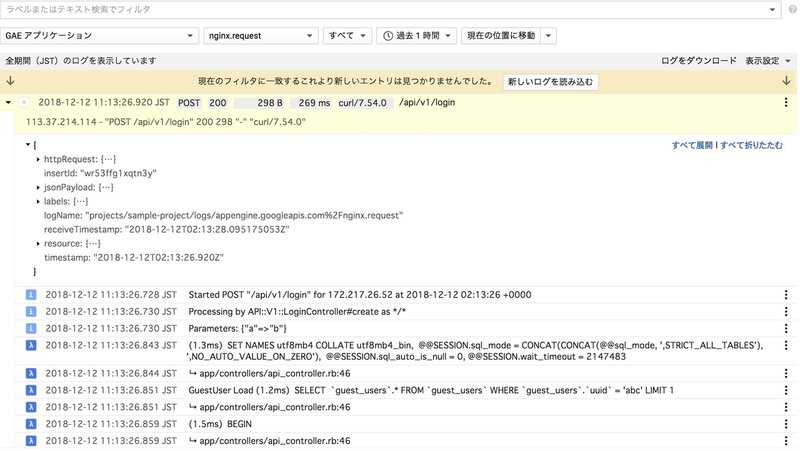Click the 現在の位置に移動 button
800x451 pixels.
(501, 36)
